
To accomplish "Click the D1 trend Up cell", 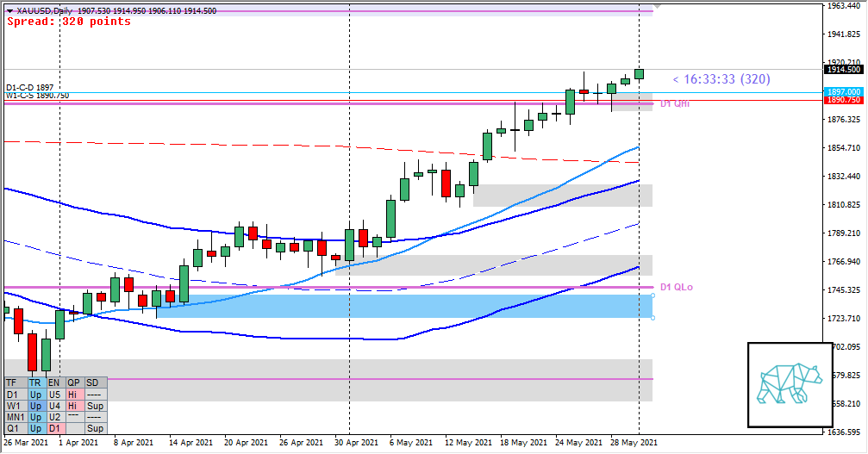I will point(35,394).
